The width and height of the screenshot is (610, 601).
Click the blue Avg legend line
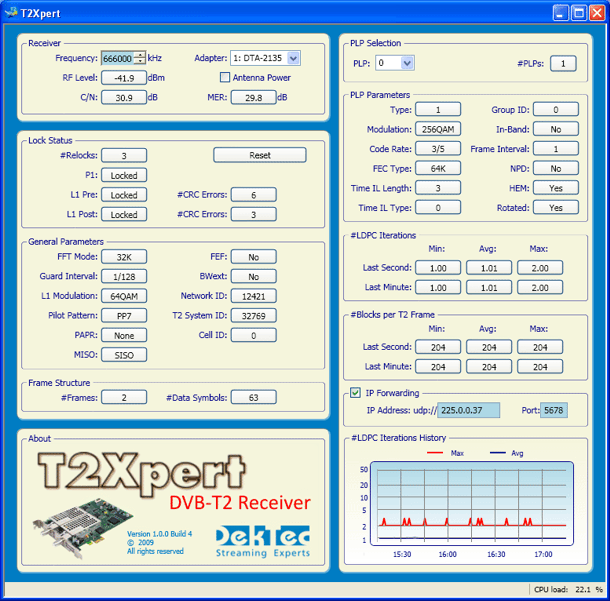pyautogui.click(x=498, y=452)
